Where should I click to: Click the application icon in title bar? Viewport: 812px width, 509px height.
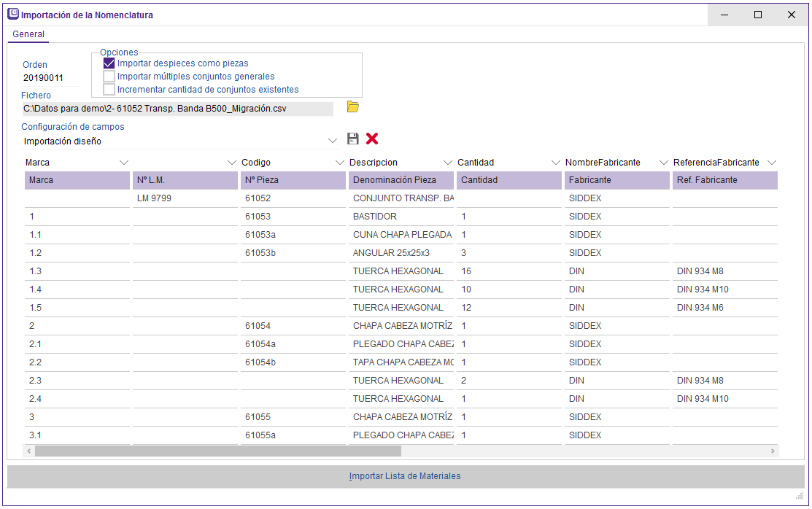[x=13, y=15]
